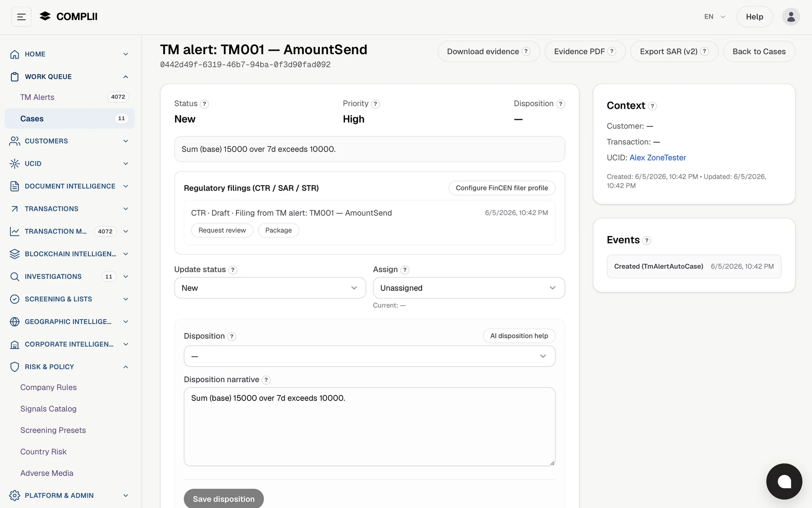Click the Assign help icon
The width and height of the screenshot is (812, 508).
pyautogui.click(x=405, y=270)
